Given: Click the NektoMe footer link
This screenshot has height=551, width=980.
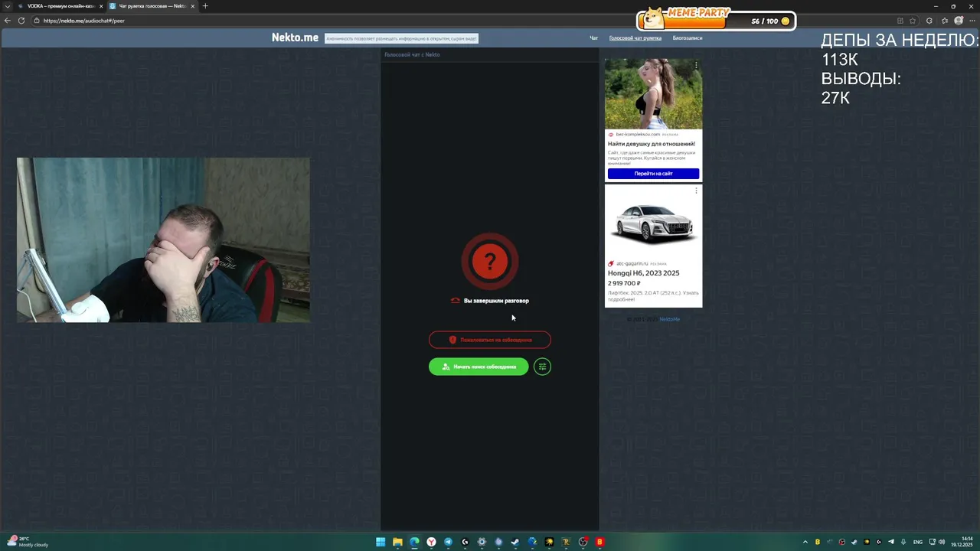Looking at the screenshot, I should pos(669,319).
